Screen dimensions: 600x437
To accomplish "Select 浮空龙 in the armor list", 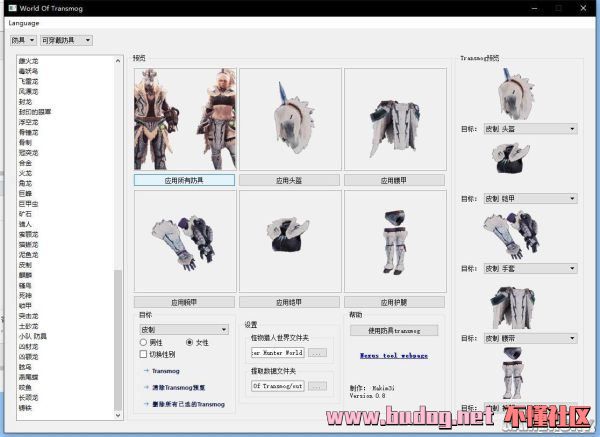I will click(29, 122).
